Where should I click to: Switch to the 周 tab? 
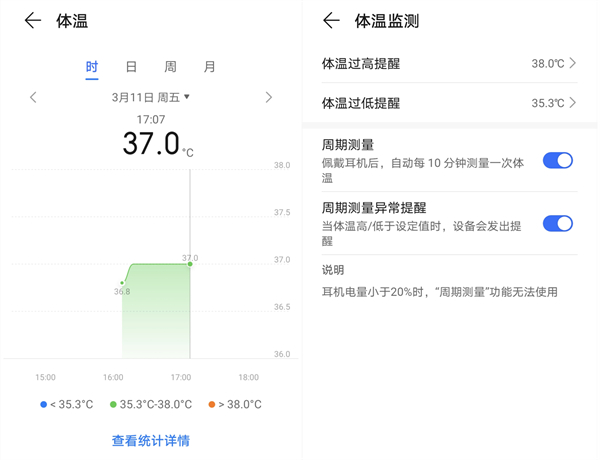(170, 67)
